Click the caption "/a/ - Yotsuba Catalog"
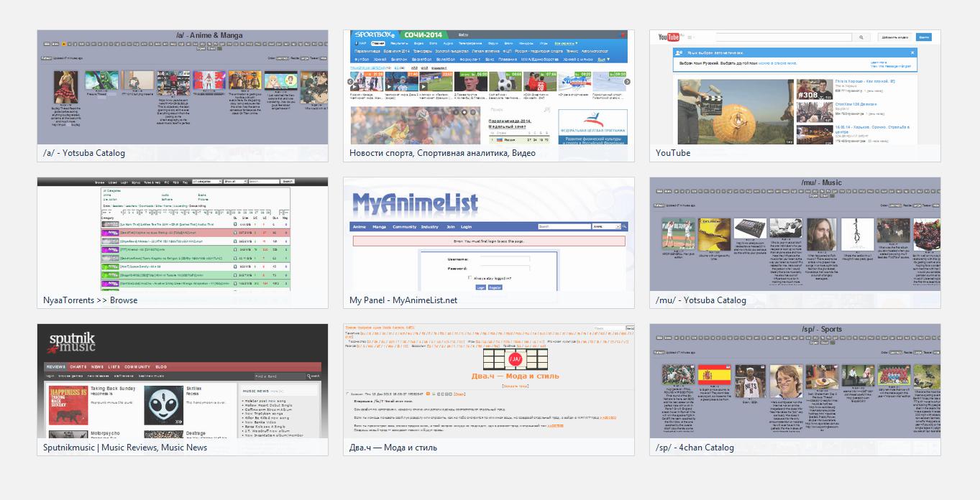This screenshot has width=980, height=500. (x=84, y=153)
